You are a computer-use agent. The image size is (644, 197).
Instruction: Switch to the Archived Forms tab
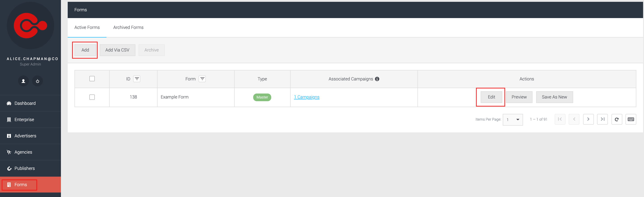click(x=128, y=28)
